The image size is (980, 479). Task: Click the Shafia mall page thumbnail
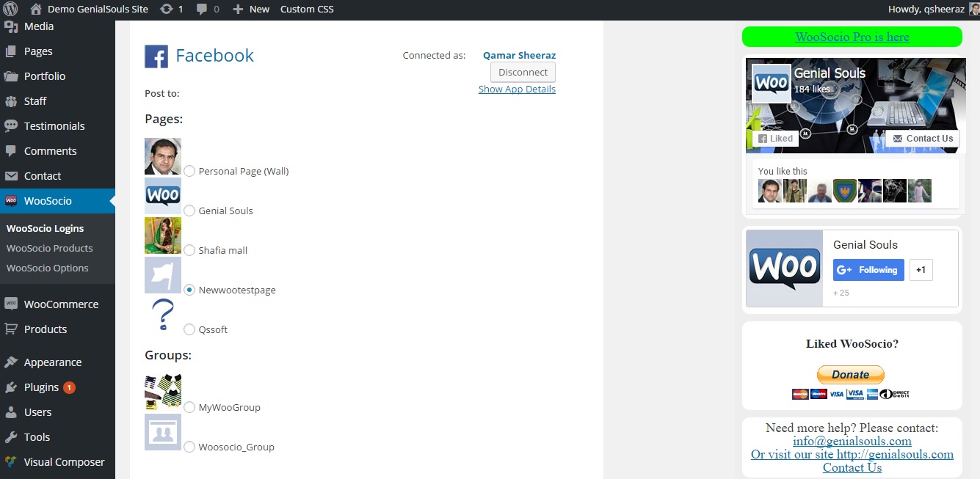point(163,235)
